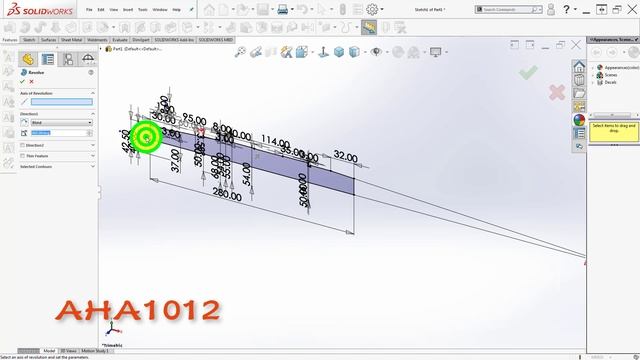Expand the Direction2 section chevron
The height and width of the screenshot is (360, 640).
[x=93, y=145]
